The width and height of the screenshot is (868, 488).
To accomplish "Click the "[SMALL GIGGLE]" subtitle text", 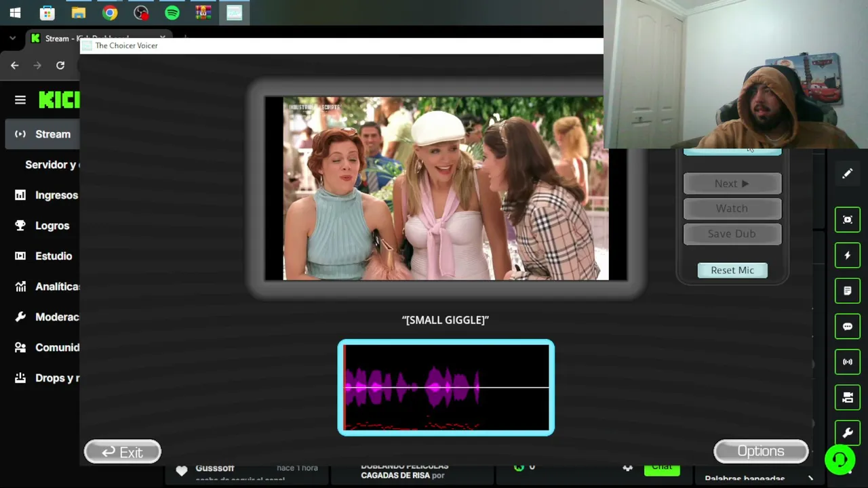I will tap(446, 320).
